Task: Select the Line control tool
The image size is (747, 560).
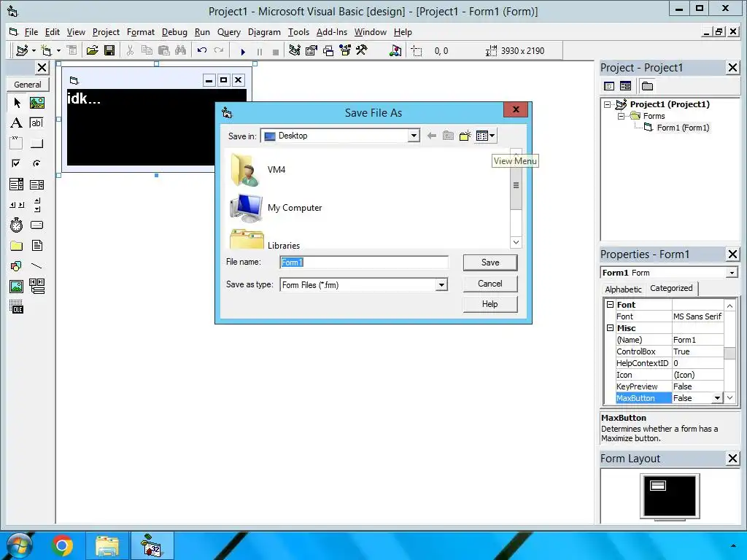Action: pyautogui.click(x=36, y=265)
